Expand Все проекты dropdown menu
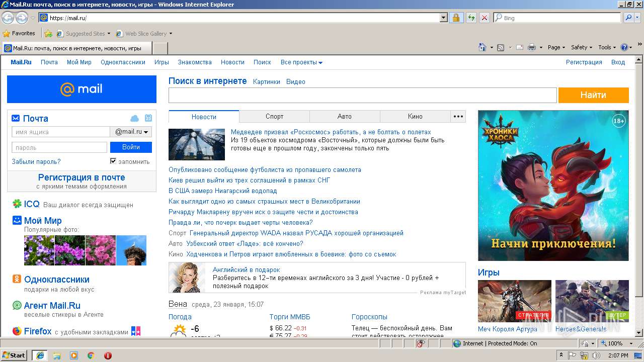 click(301, 62)
